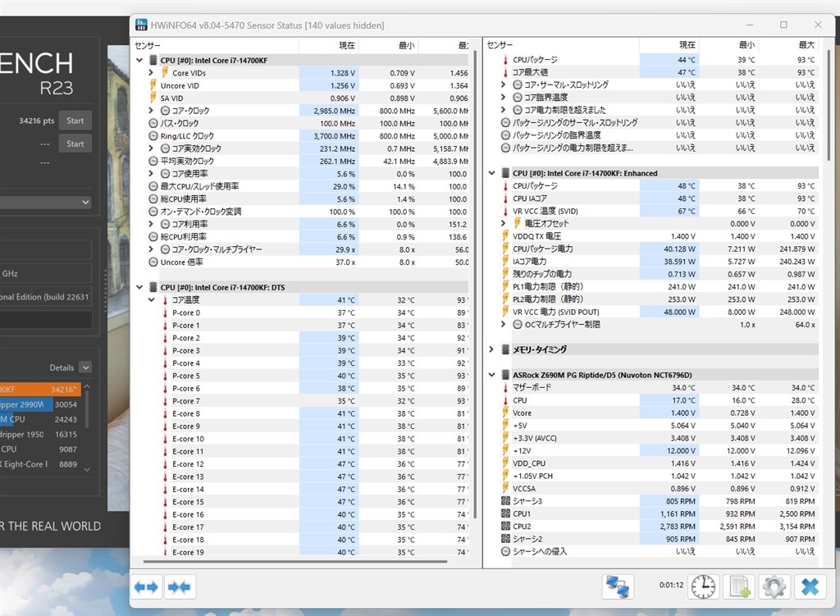
Task: Collapse the コア温度 tree node
Action: [x=151, y=300]
